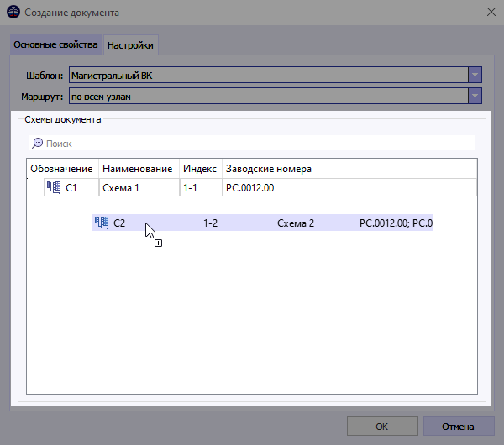This screenshot has height=445, width=504.
Task: Sort by the Обозначение column header
Action: tap(62, 169)
